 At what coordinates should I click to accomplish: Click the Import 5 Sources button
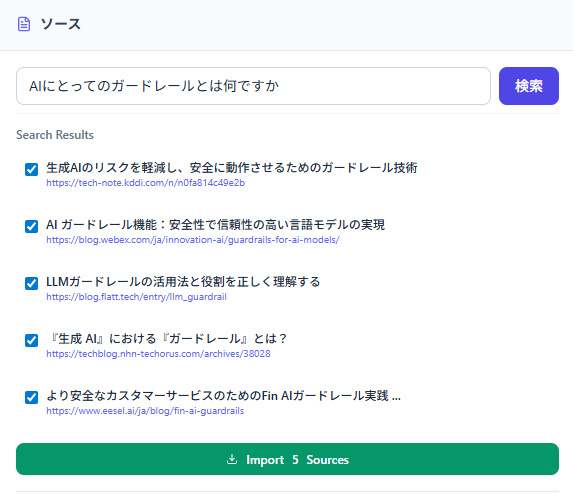[x=287, y=459]
